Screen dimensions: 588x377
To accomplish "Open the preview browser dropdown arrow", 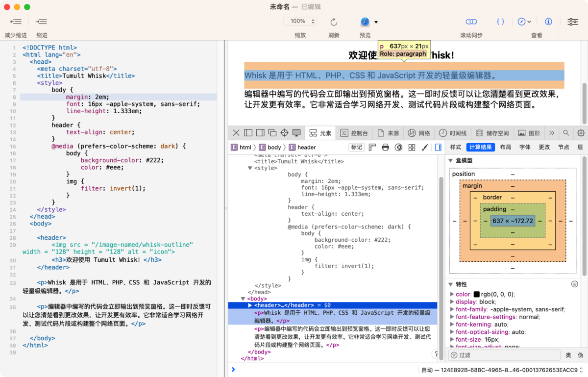I will [x=376, y=22].
